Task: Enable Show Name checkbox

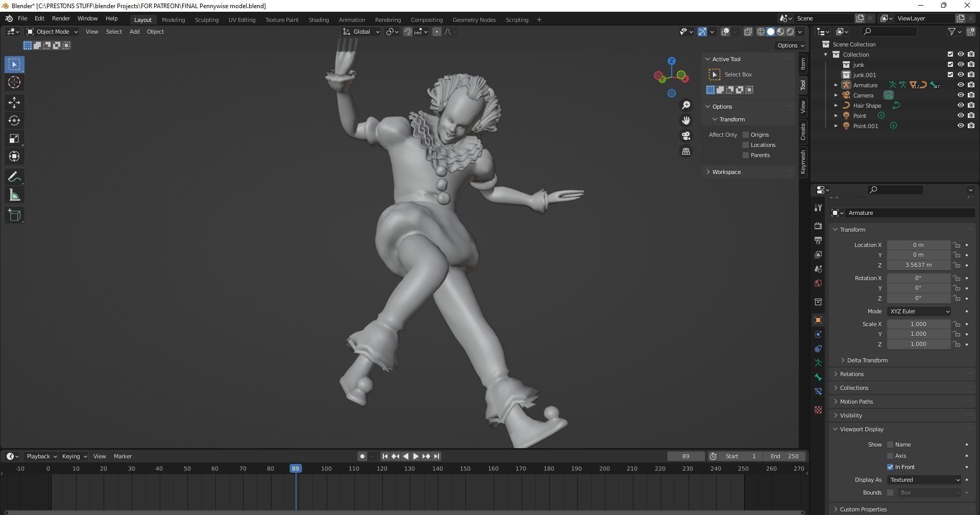Action: [x=890, y=445]
